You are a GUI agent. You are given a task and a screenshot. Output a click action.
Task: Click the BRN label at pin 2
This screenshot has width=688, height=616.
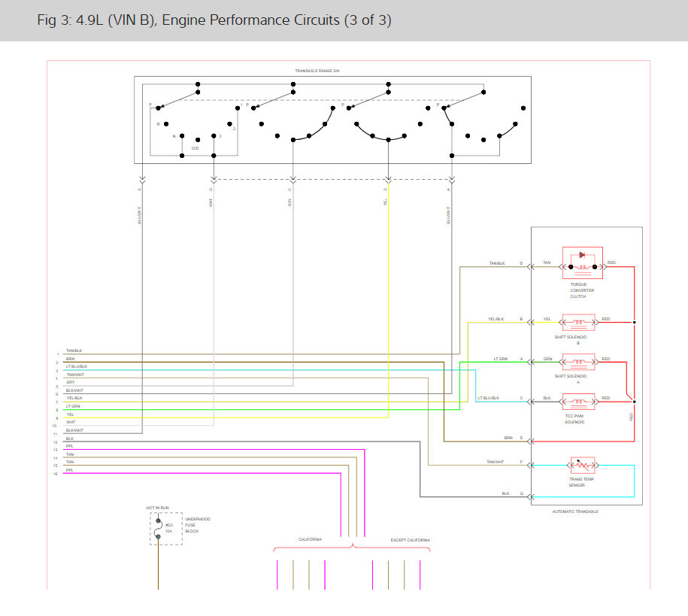point(70,360)
